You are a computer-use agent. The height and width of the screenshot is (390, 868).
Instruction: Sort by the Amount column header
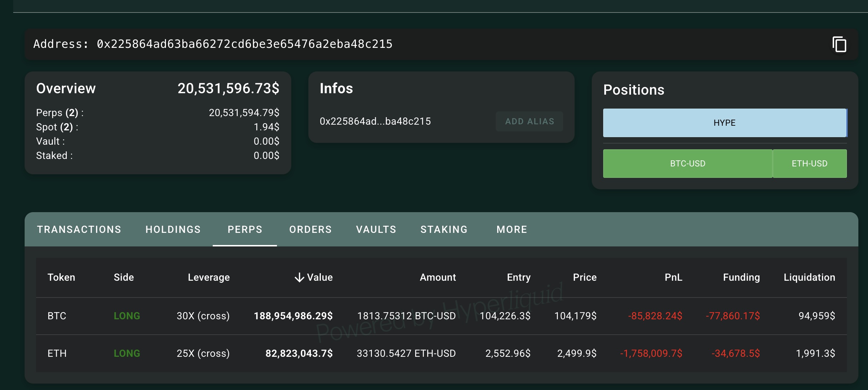point(438,277)
